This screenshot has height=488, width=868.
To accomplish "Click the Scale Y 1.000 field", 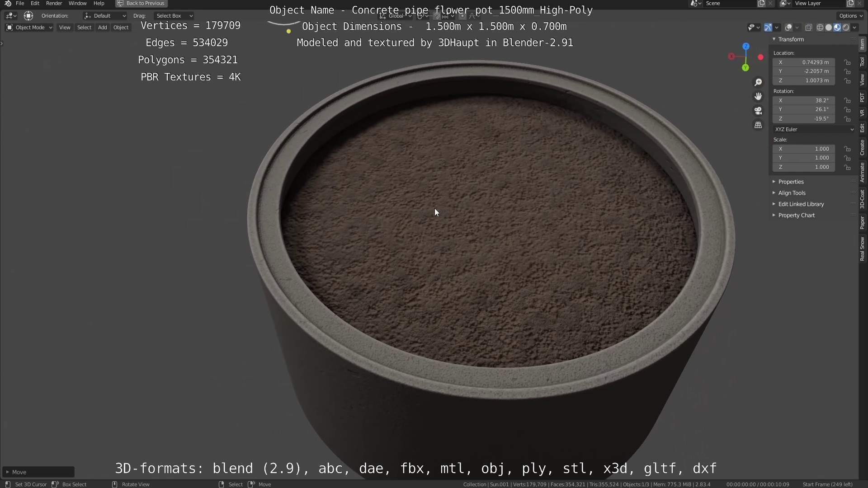I will 804,158.
